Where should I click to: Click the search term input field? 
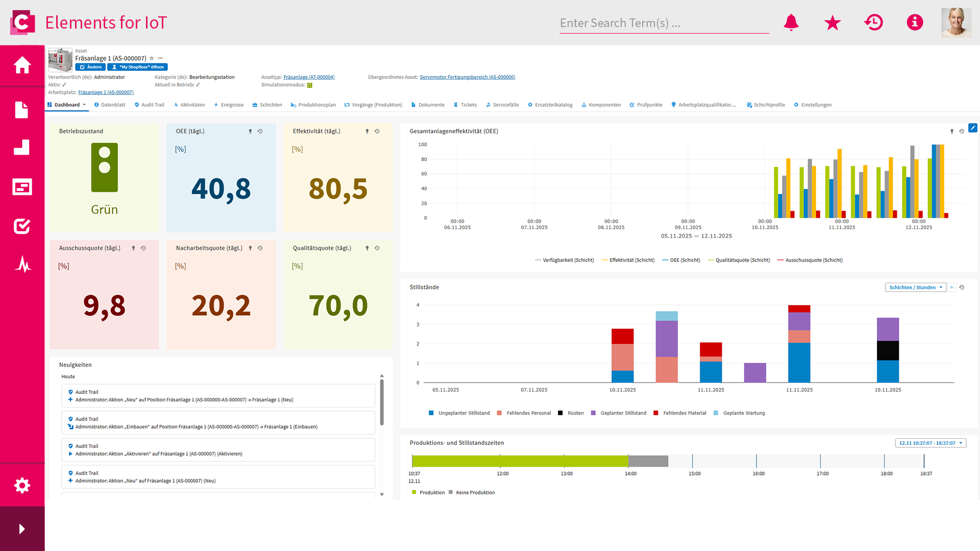[x=664, y=23]
